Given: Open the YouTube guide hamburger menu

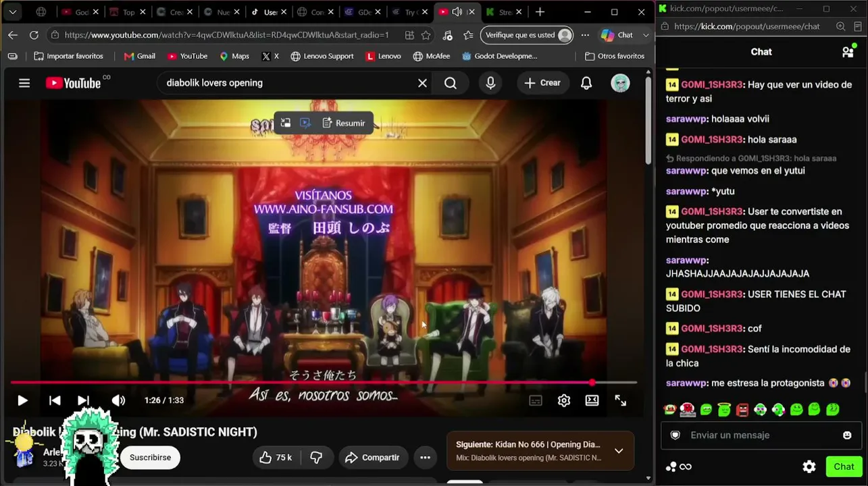Looking at the screenshot, I should point(24,83).
